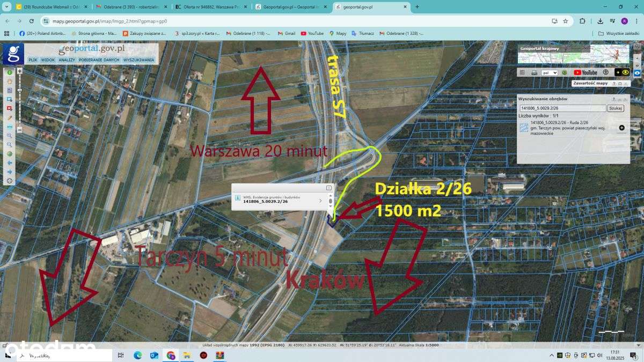Click the popup info icon

pos(238,198)
